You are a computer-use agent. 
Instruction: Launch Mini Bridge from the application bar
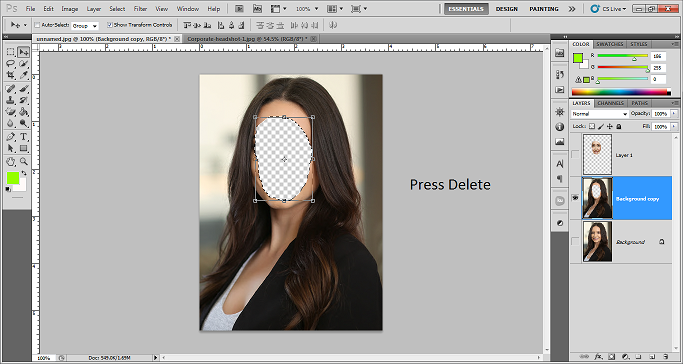coord(257,9)
